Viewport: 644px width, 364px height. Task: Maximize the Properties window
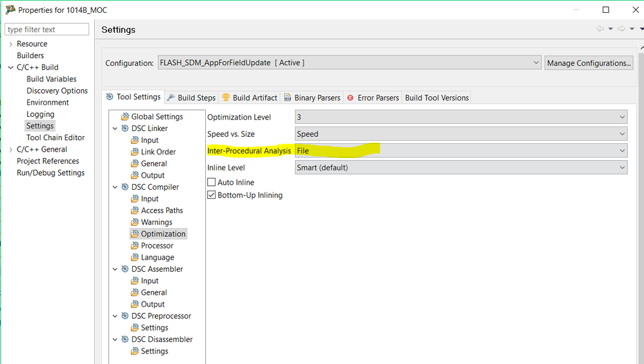[x=606, y=10]
